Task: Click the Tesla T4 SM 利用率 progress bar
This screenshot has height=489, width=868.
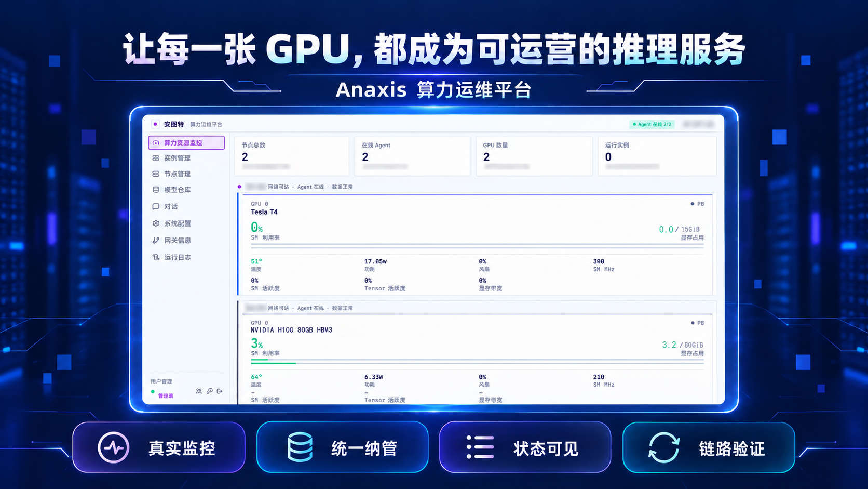Action: click(477, 244)
